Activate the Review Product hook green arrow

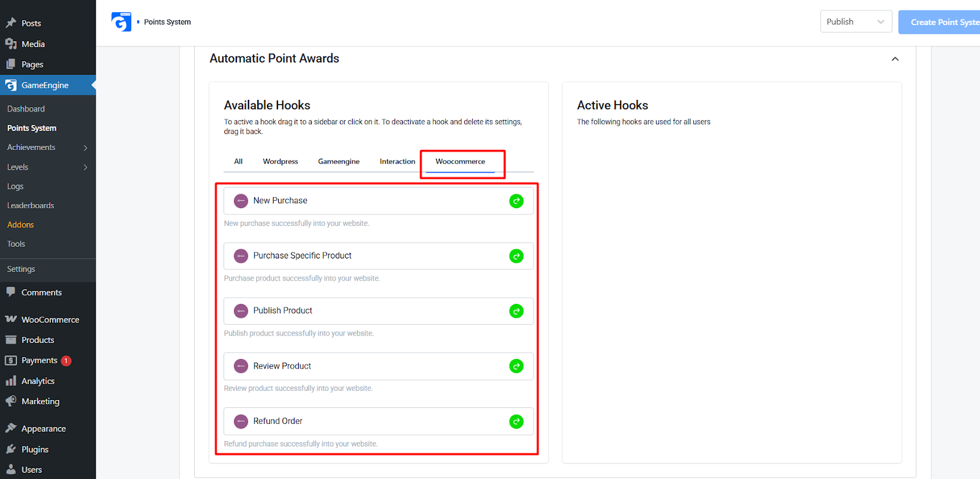click(516, 366)
